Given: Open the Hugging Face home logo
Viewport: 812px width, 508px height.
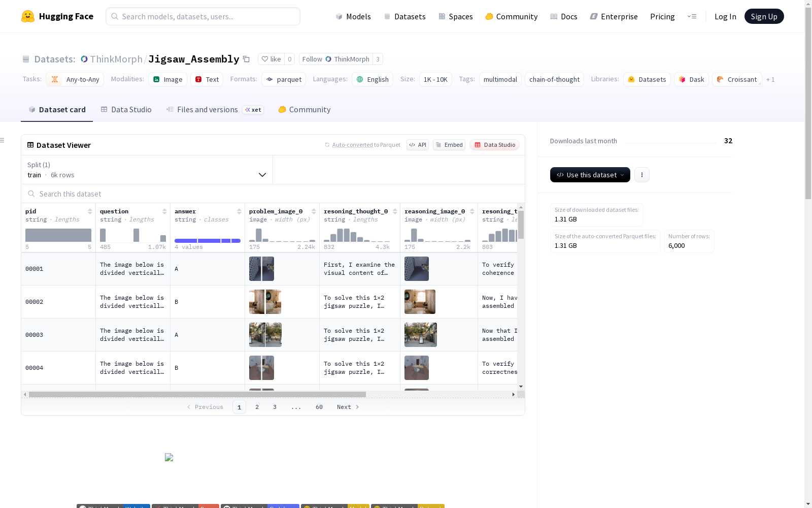Looking at the screenshot, I should click(x=57, y=16).
